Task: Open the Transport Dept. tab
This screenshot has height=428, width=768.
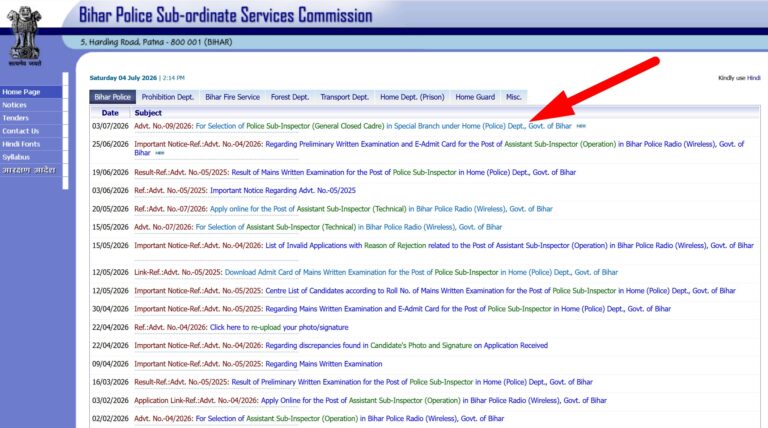Action: point(344,97)
